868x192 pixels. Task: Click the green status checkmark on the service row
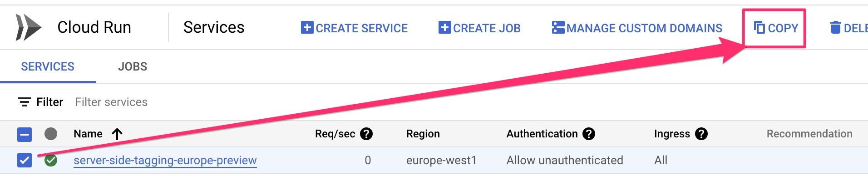click(x=51, y=160)
